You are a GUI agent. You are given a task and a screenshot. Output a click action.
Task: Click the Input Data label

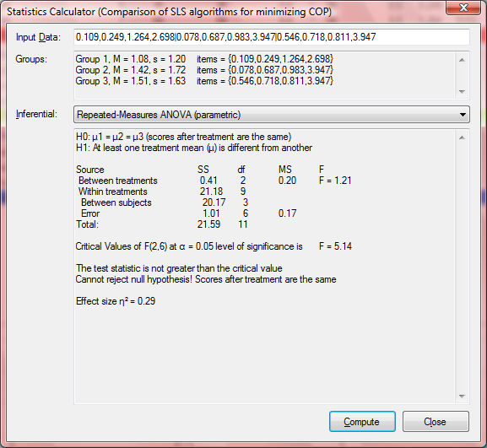38,37
